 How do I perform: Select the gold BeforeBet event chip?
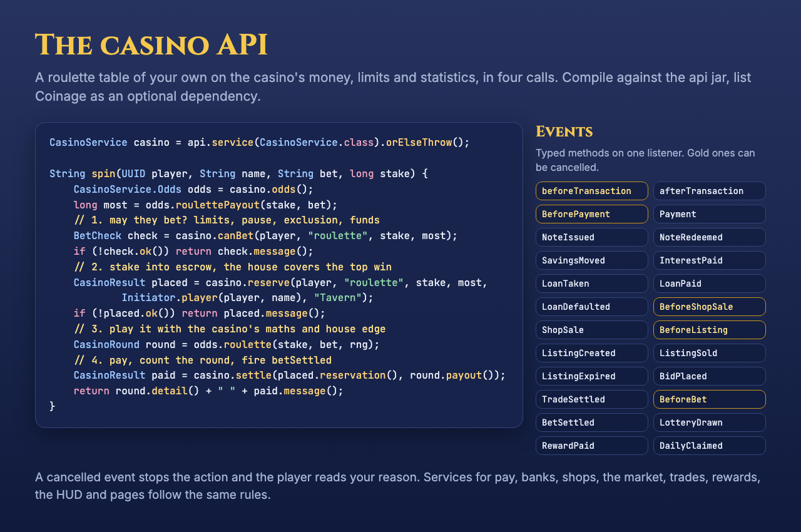710,399
